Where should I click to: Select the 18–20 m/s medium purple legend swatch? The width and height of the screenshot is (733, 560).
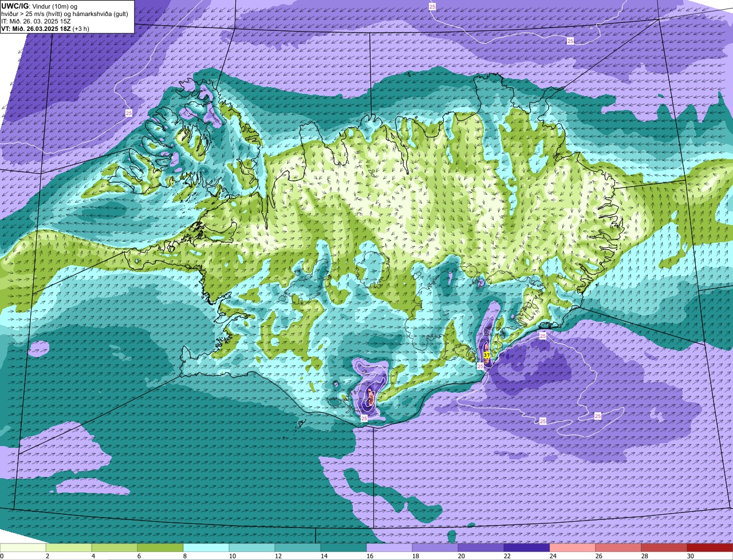435,547
